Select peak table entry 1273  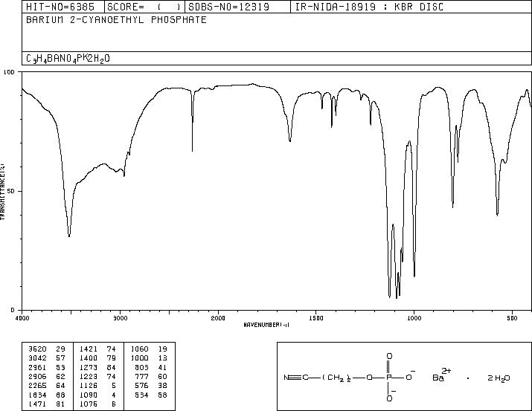[x=97, y=367]
